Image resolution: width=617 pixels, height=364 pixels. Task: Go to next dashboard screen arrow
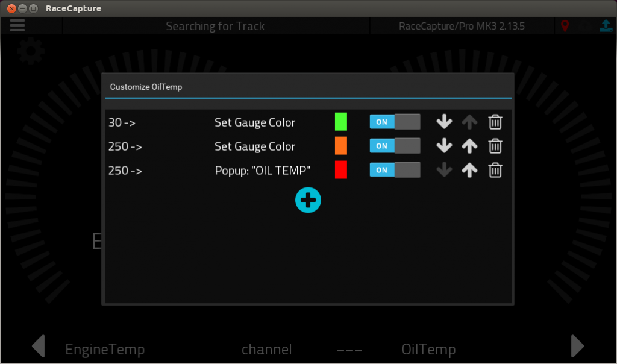point(577,347)
